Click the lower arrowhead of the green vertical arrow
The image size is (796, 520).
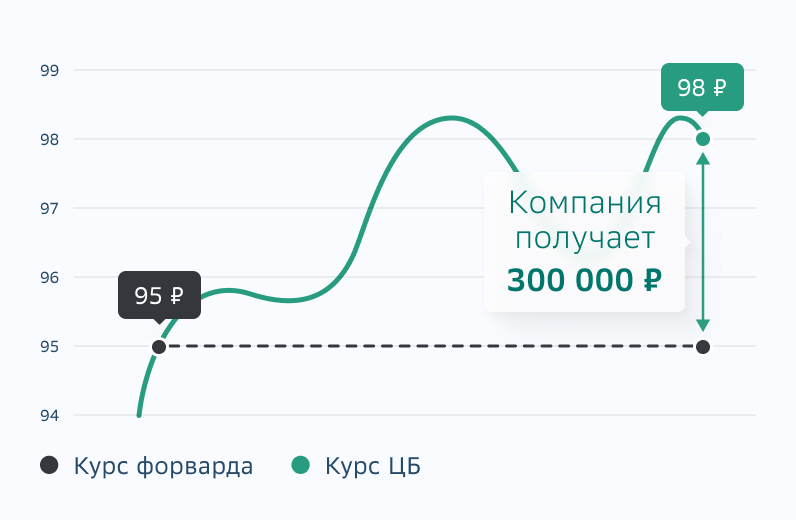(703, 325)
